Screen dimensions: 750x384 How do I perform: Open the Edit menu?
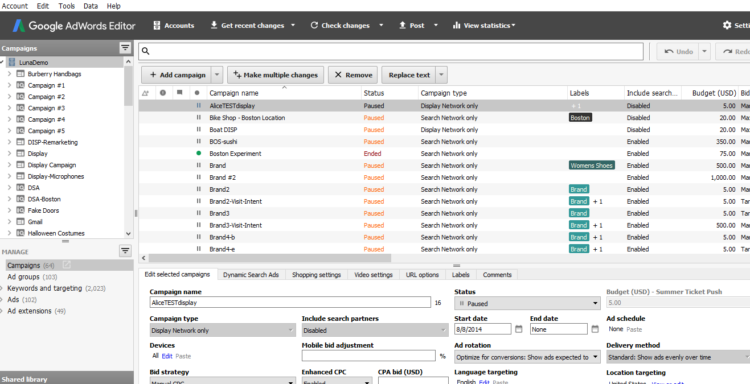click(x=43, y=6)
